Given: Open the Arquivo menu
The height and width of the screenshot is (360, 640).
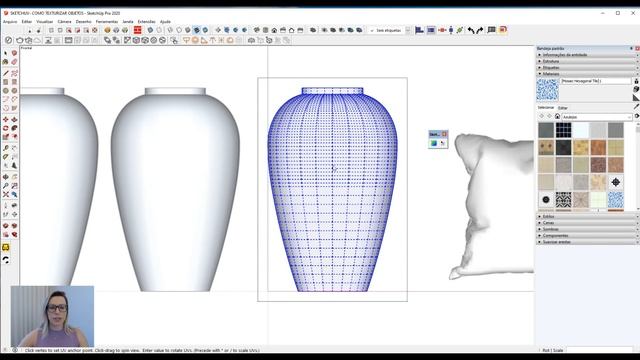Looking at the screenshot, I should coord(10,22).
